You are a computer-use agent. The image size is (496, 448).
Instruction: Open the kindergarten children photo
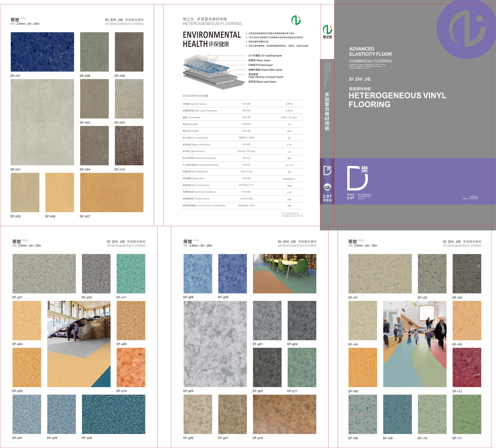415,344
